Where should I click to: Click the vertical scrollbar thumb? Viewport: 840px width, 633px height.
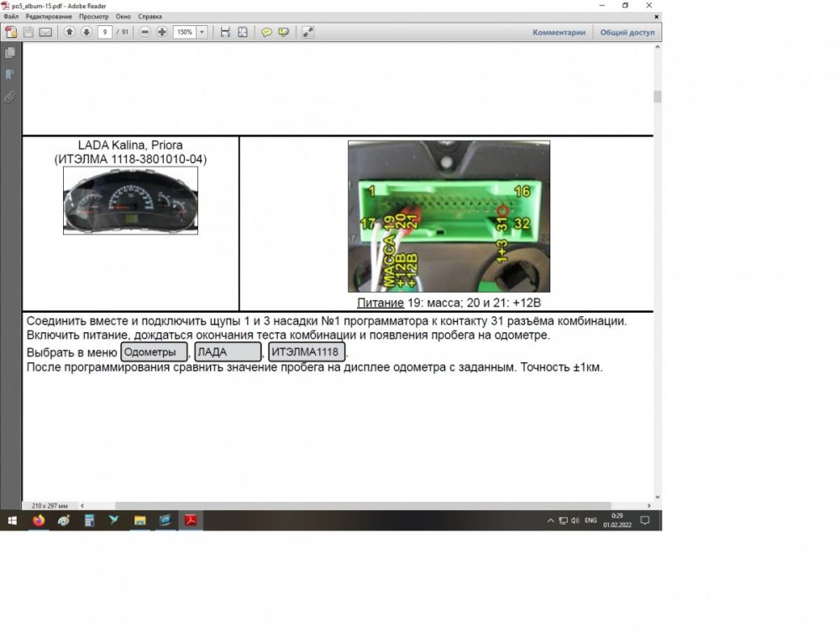(x=658, y=97)
